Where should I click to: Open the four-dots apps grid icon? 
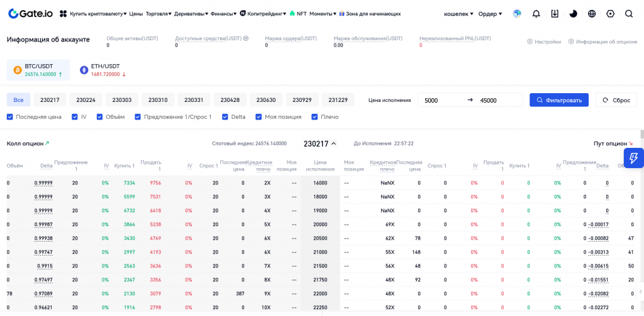(x=63, y=14)
